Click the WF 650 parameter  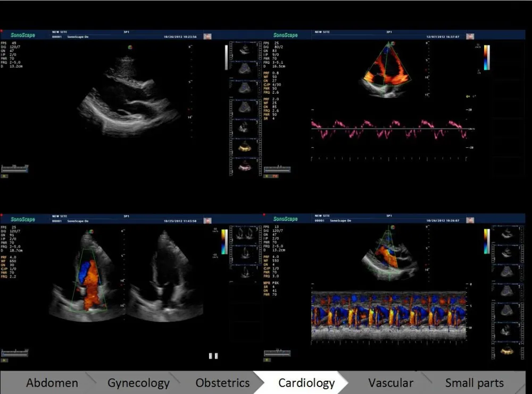coord(9,261)
